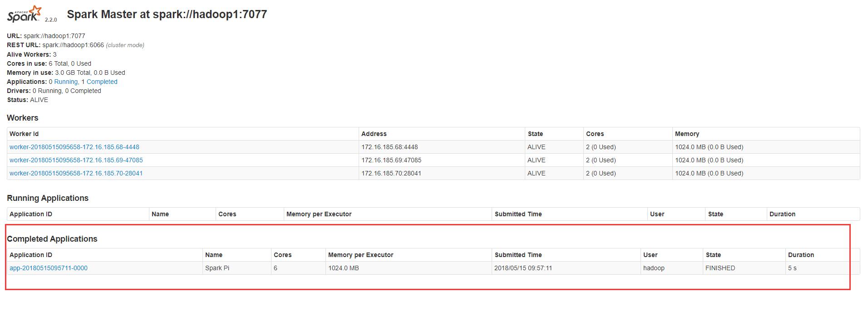Screen dimensions: 868x316
Task: Click the Alive Workers: 3 line
Action: [32, 54]
